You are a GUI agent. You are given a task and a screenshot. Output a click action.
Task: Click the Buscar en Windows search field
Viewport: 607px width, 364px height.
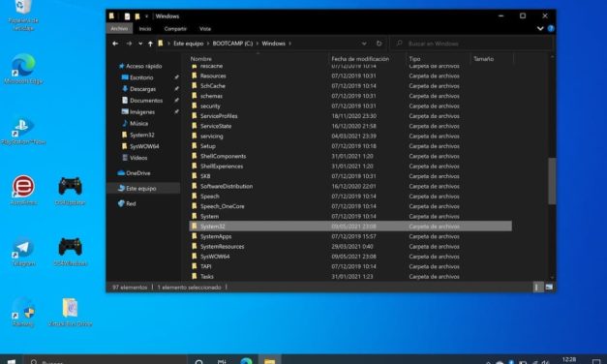point(472,44)
